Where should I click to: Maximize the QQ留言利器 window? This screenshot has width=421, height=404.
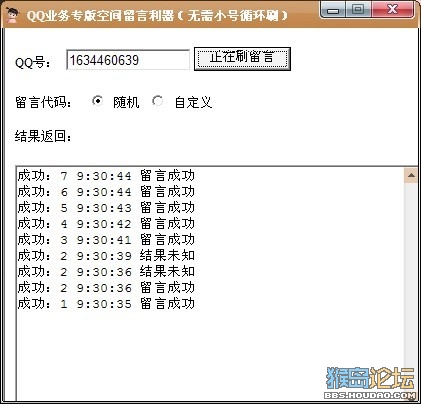click(x=358, y=9)
